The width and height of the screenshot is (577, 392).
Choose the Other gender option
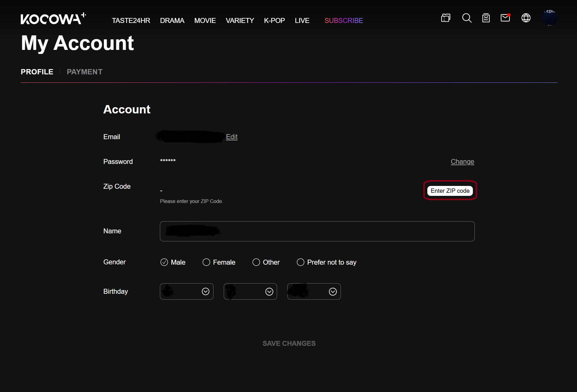point(256,262)
